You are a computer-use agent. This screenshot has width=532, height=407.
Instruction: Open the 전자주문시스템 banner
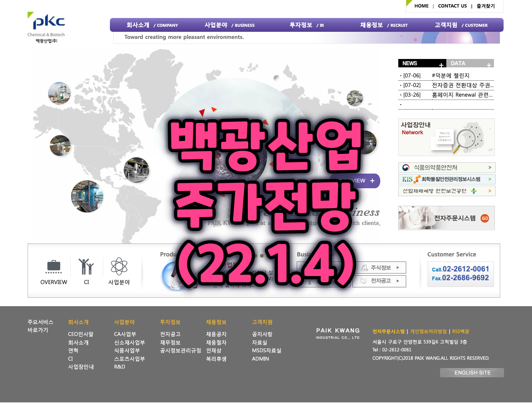pos(446,218)
